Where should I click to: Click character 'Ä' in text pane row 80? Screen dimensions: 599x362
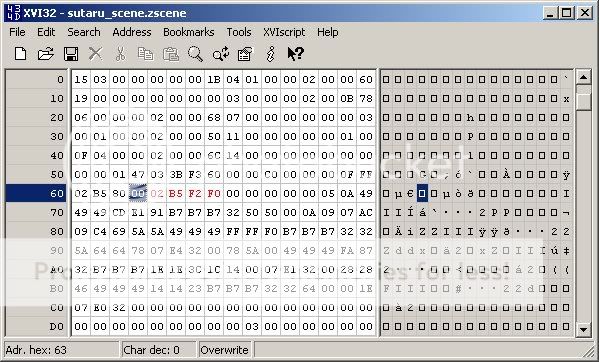pos(398,231)
